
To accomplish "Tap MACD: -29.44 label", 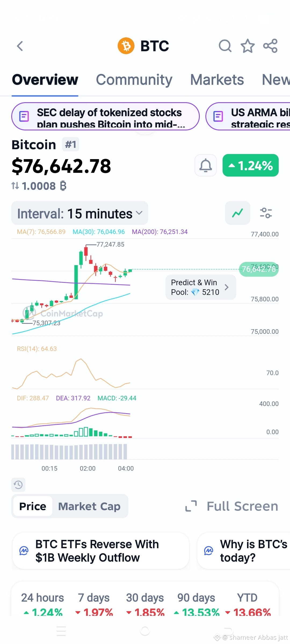I will [x=117, y=398].
